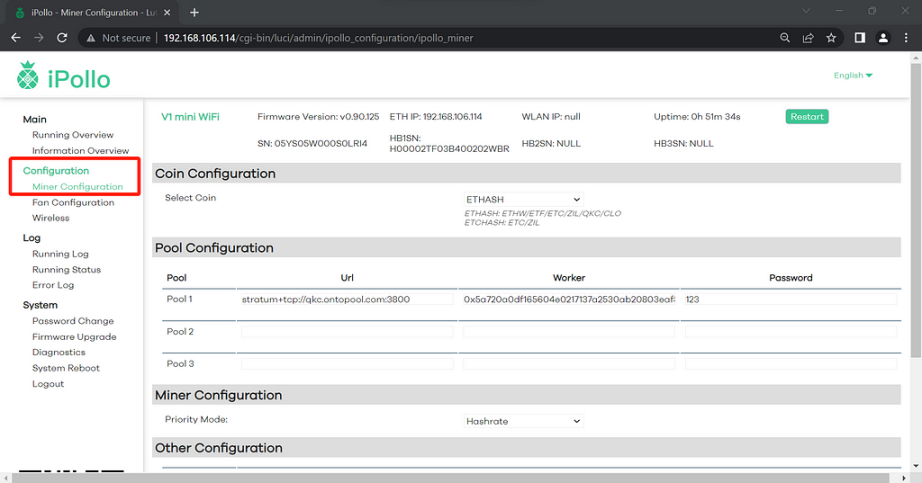Open Running Status page

66,269
